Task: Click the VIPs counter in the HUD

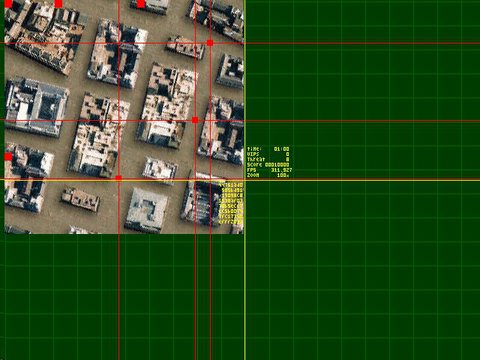Action: point(268,154)
